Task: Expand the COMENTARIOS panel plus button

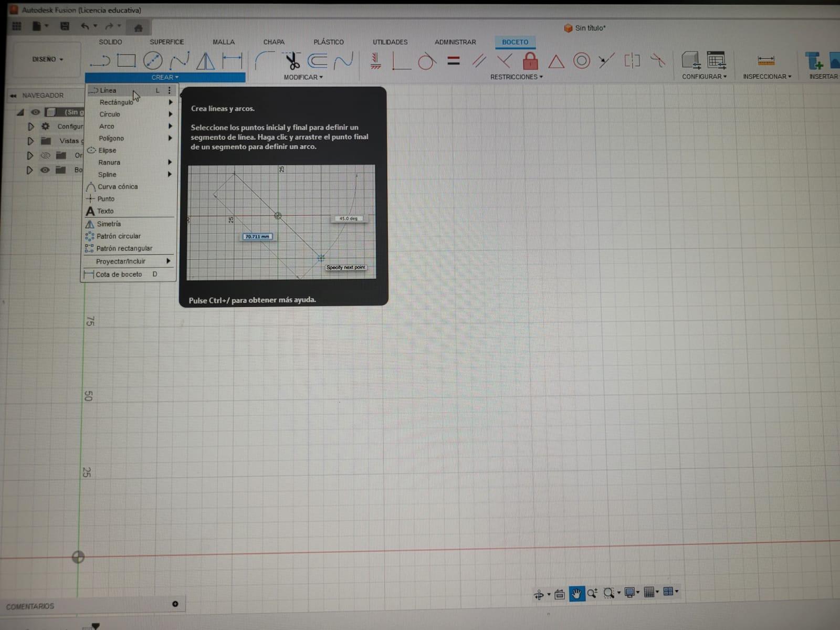Action: 175,604
